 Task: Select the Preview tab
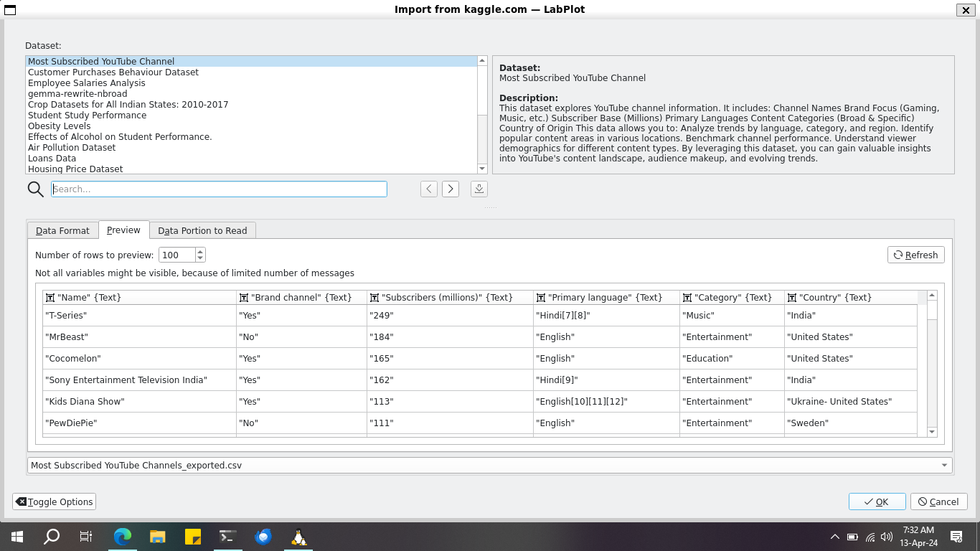coord(123,230)
